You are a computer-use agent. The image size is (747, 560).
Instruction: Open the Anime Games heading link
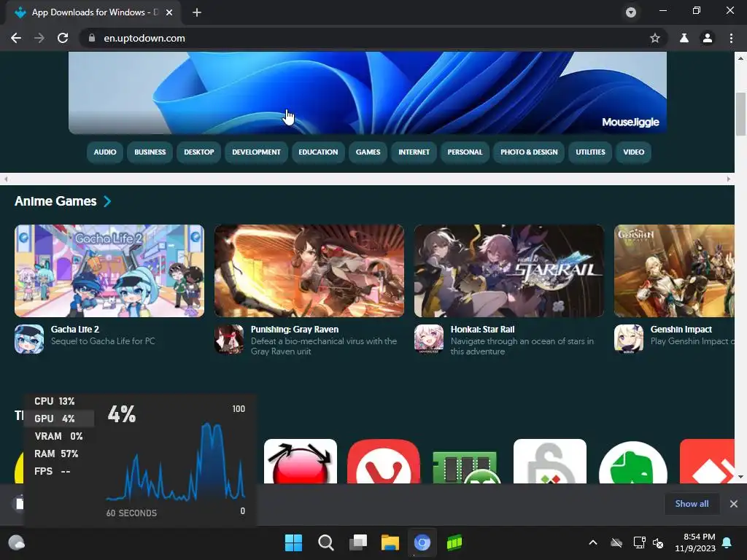55,201
